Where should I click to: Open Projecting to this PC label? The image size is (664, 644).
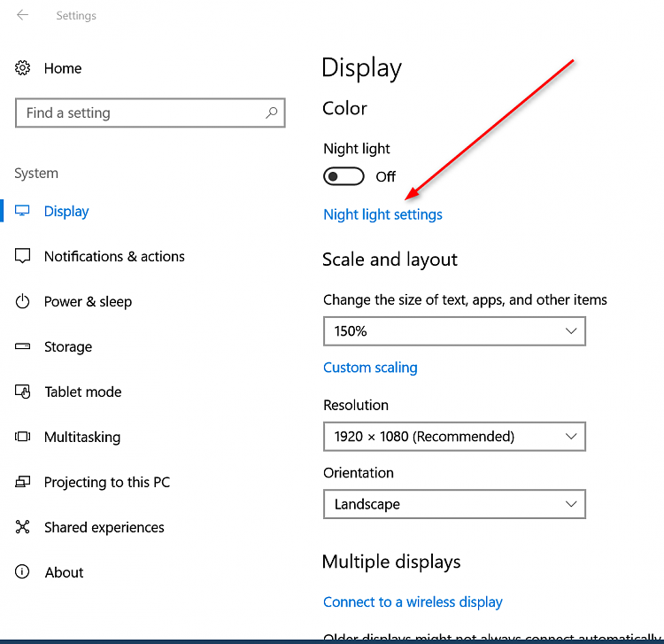tap(107, 482)
